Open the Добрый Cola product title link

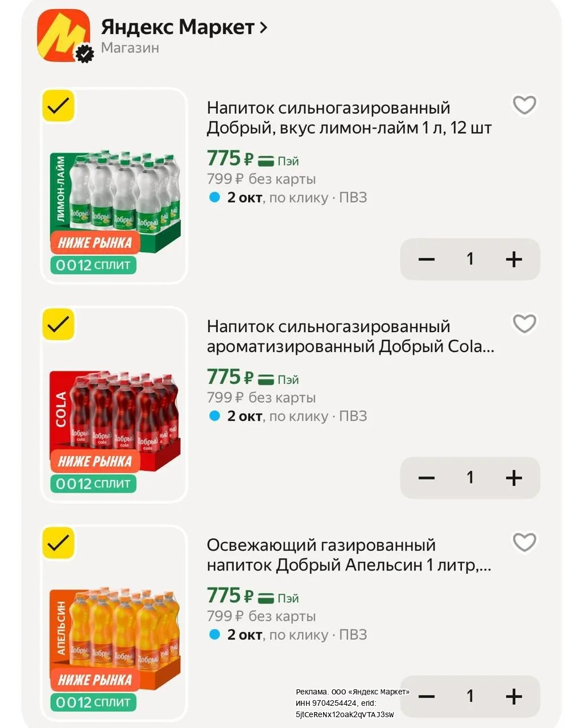[350, 336]
